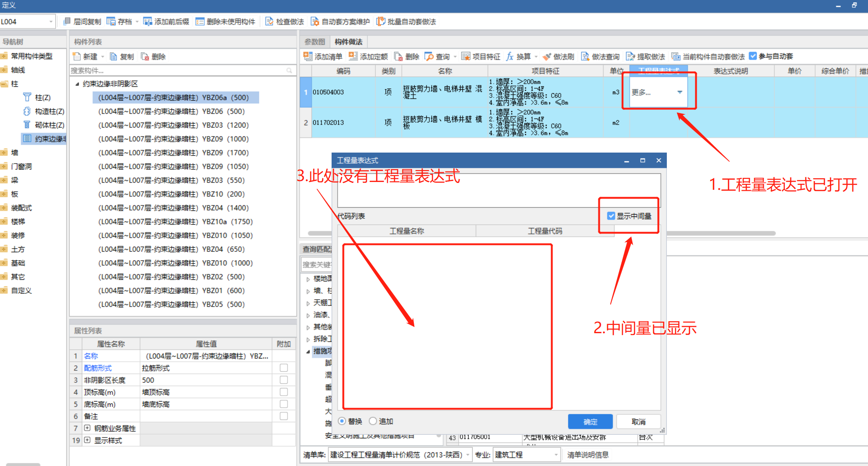Screen dimensions: 868x466
Task: Click the 项目特征 icon
Action: 466,57
